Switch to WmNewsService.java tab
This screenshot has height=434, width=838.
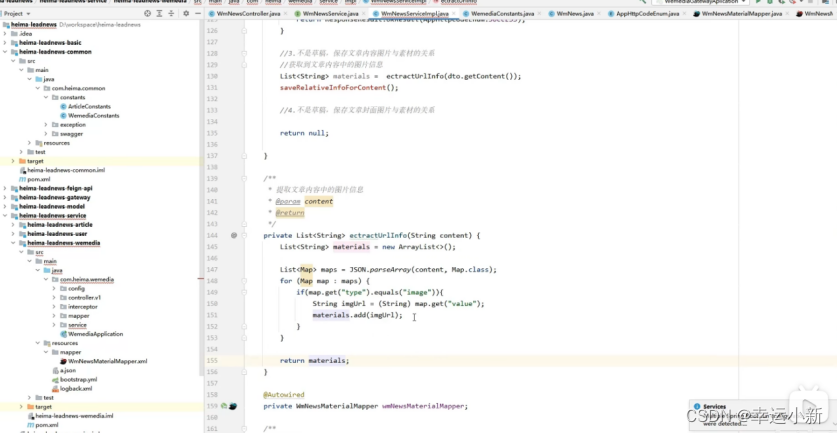coord(330,13)
